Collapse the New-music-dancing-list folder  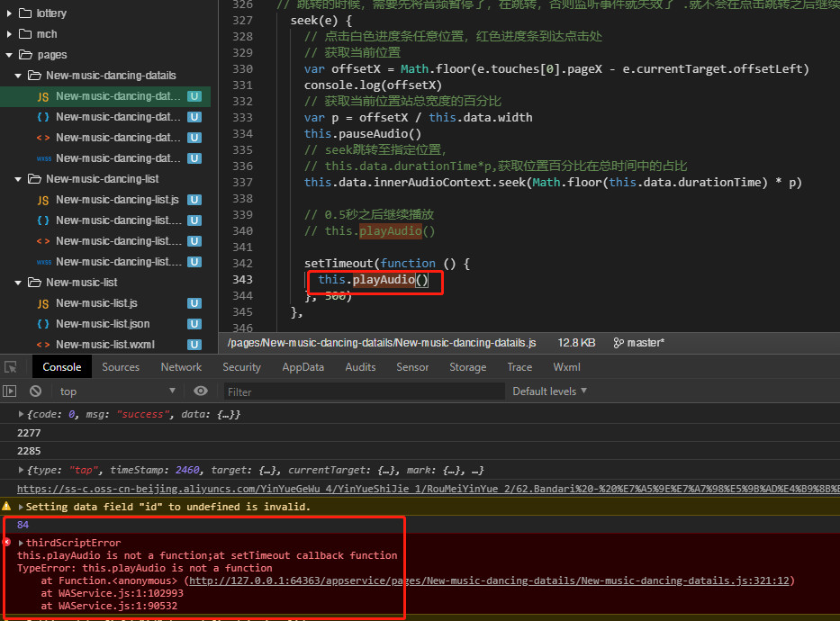click(x=18, y=179)
